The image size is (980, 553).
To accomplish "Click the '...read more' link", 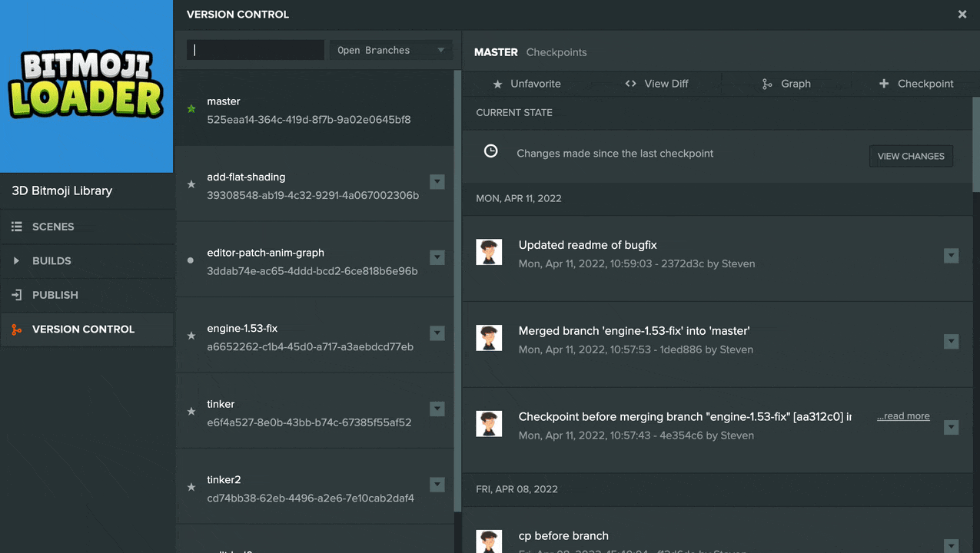I will coord(903,416).
